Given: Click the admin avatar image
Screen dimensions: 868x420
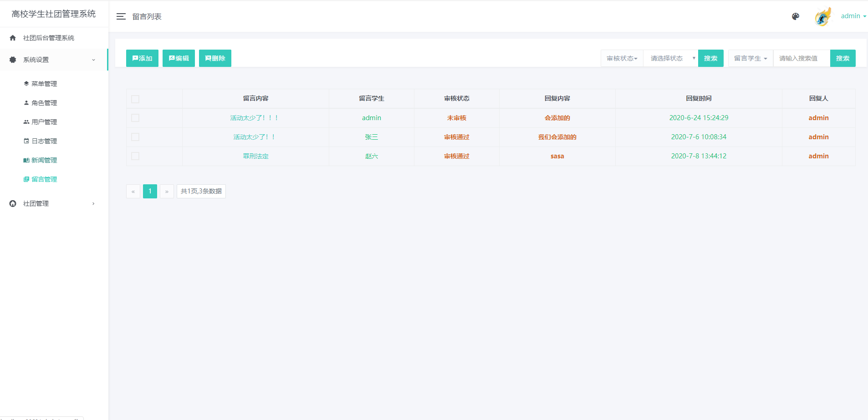Looking at the screenshot, I should (x=823, y=17).
